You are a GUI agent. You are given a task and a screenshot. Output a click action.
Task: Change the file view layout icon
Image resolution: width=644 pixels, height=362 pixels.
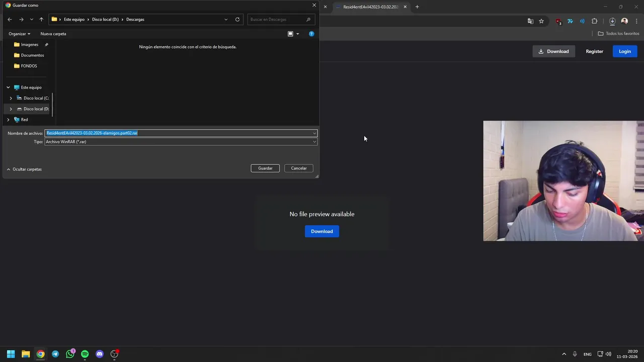[290, 34]
